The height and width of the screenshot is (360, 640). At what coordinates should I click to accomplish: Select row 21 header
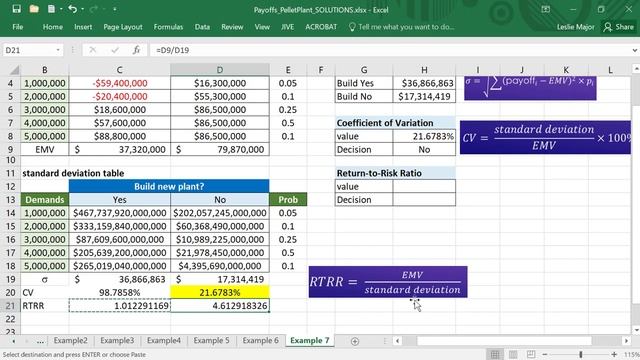pos(10,306)
